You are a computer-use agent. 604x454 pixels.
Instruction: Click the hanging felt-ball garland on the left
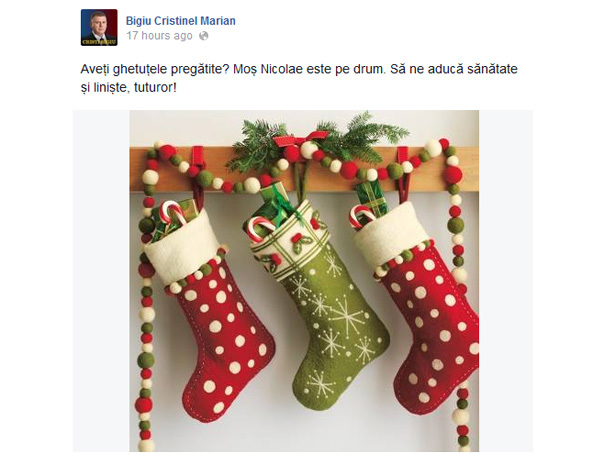(147, 300)
